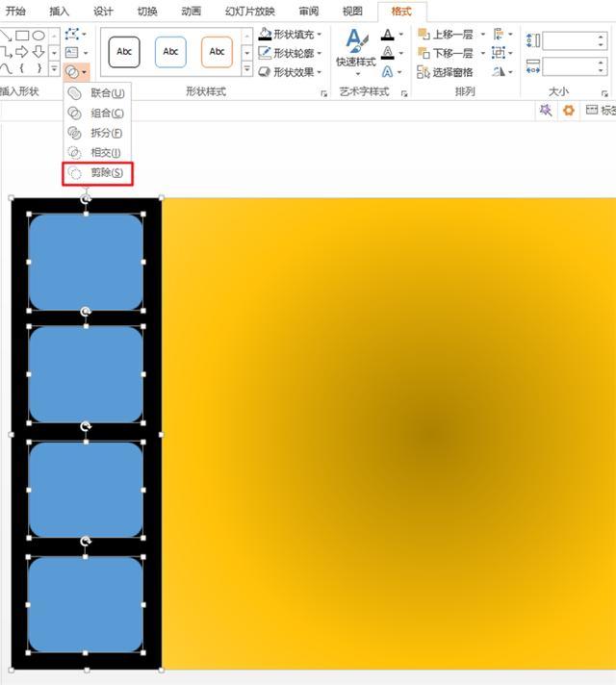Image resolution: width=616 pixels, height=685 pixels.
Task: Click 形状效果 shape effects button
Action: pos(290,71)
